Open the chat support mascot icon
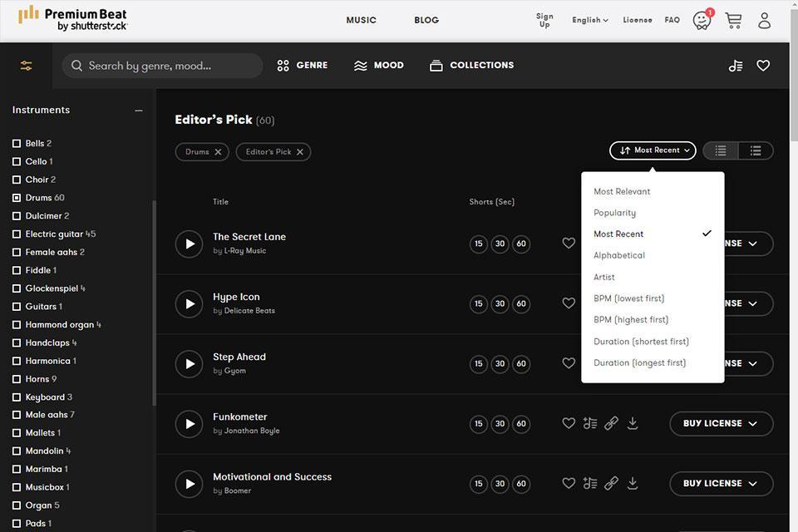 (702, 20)
